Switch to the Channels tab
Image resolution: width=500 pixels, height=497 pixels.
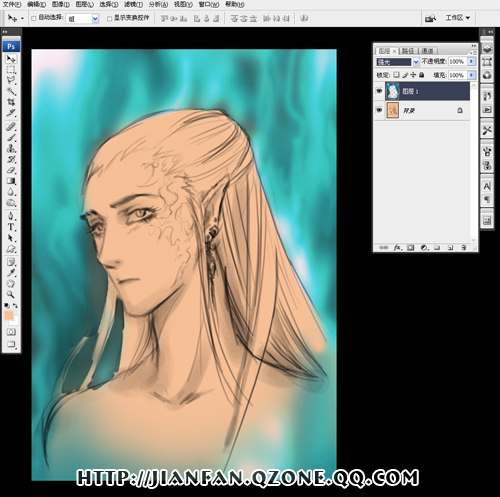(x=427, y=51)
